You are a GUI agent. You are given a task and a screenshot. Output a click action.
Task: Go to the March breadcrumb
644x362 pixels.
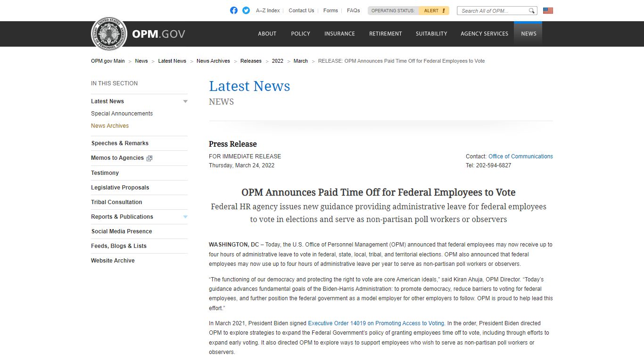(x=301, y=61)
